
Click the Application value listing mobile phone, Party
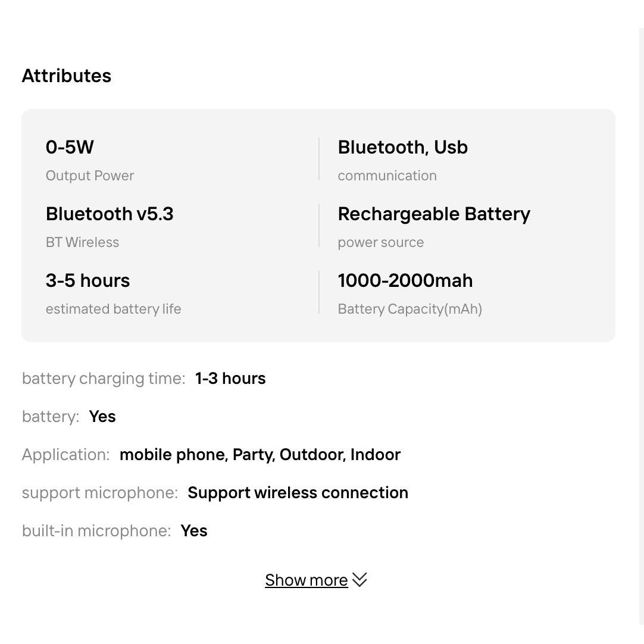[x=260, y=455]
